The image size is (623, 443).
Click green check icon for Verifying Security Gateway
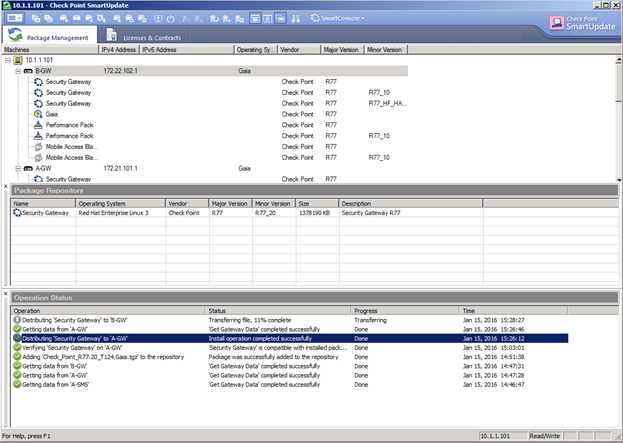(x=17, y=348)
